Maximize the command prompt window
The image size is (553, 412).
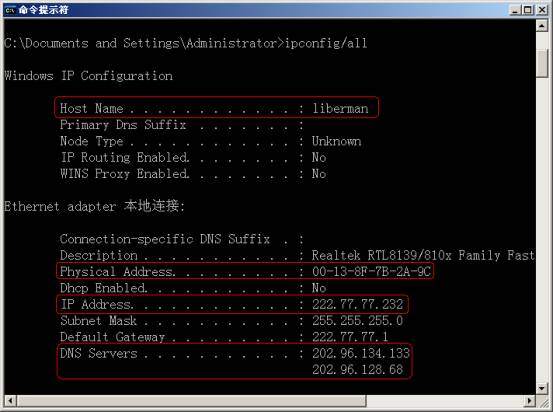[x=528, y=10]
